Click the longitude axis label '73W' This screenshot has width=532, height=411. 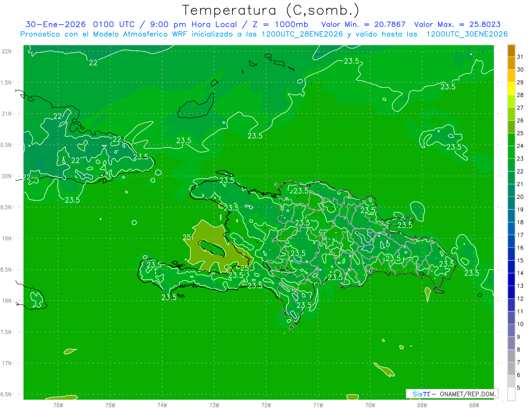click(214, 405)
